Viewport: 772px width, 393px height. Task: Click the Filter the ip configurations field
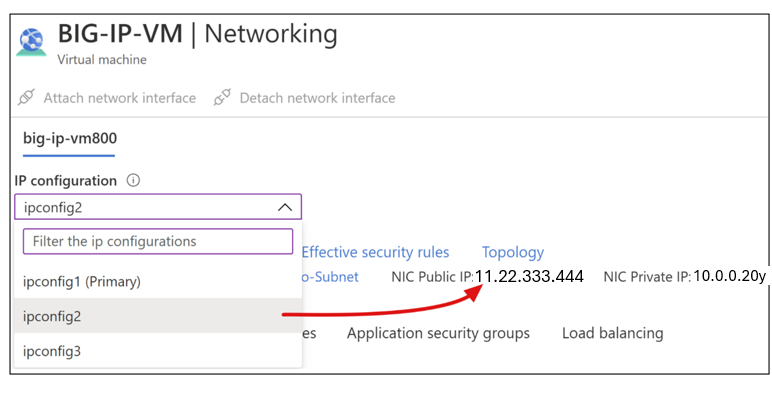158,241
